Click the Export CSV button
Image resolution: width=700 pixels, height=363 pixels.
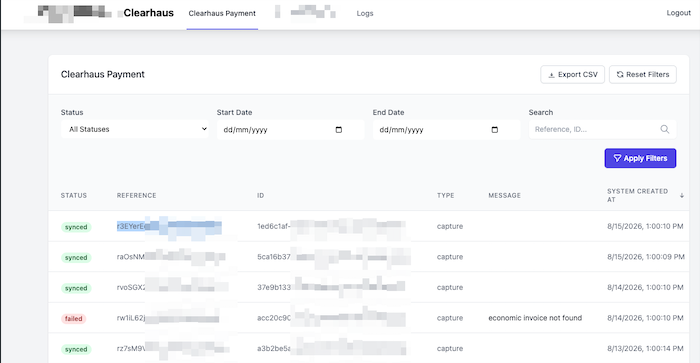pyautogui.click(x=573, y=75)
